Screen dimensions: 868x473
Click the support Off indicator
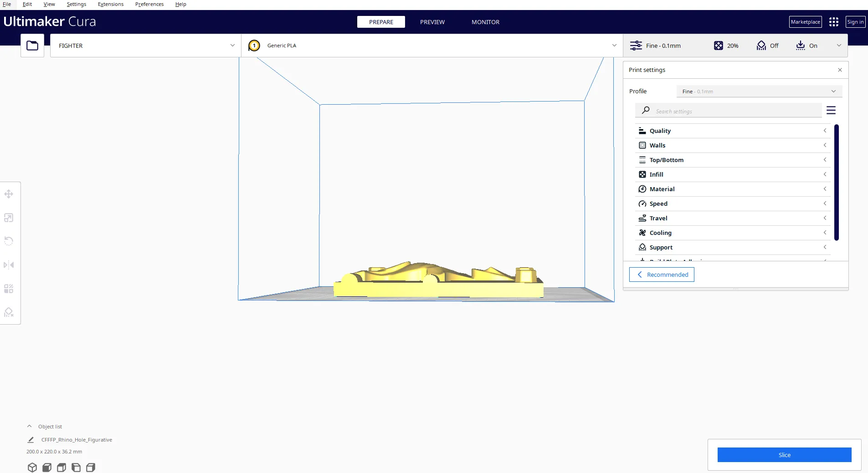[768, 46]
